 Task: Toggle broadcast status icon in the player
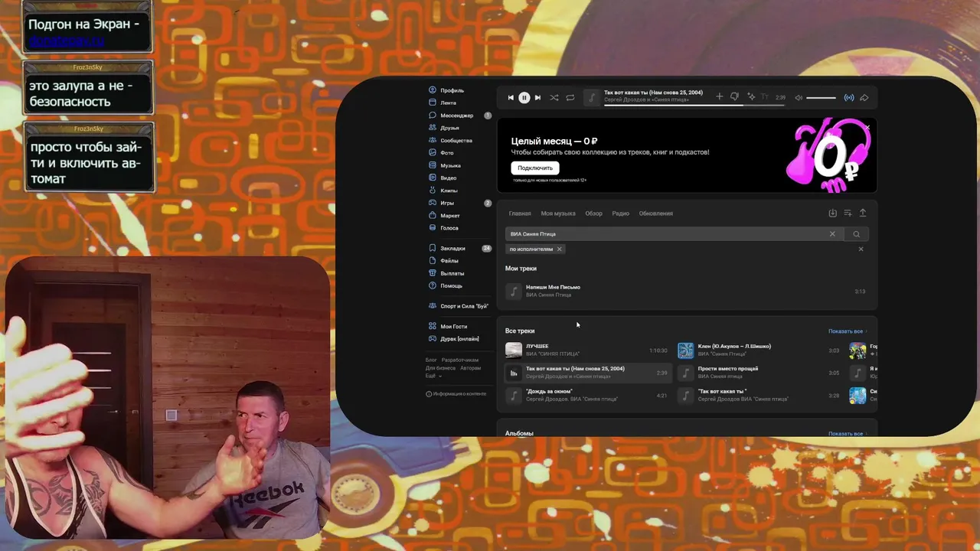click(x=848, y=98)
